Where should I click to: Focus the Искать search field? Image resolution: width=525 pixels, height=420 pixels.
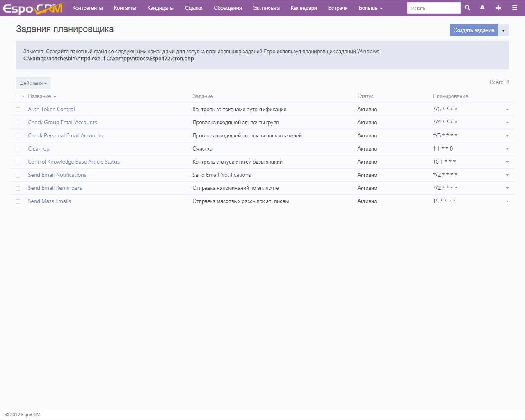point(434,8)
